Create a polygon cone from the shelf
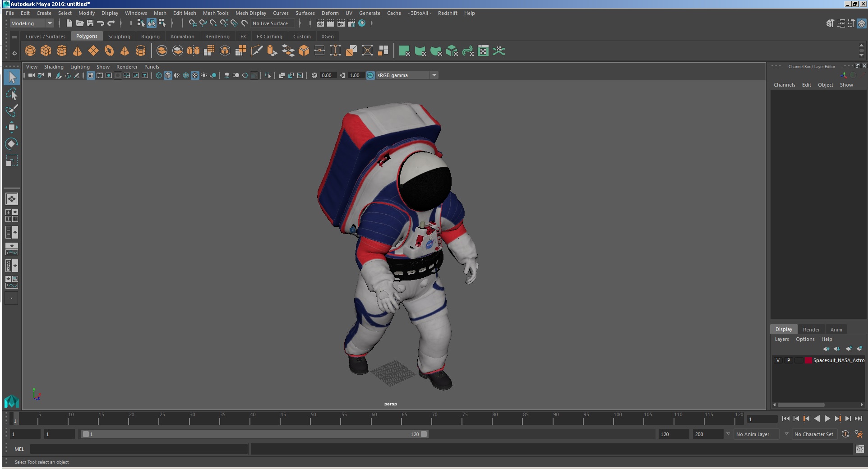This screenshot has height=469, width=868. 78,51
